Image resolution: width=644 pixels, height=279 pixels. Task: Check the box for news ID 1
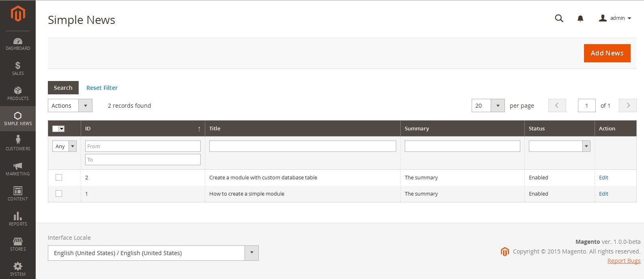59,194
